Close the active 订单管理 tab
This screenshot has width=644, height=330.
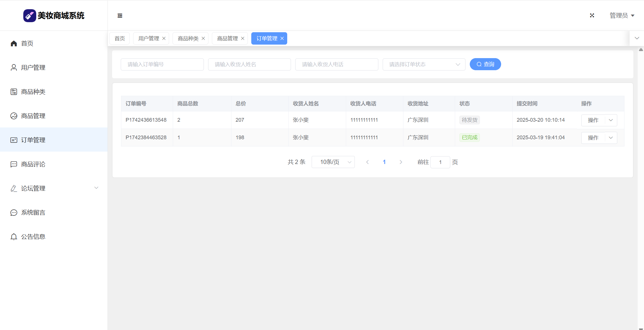pyautogui.click(x=282, y=39)
